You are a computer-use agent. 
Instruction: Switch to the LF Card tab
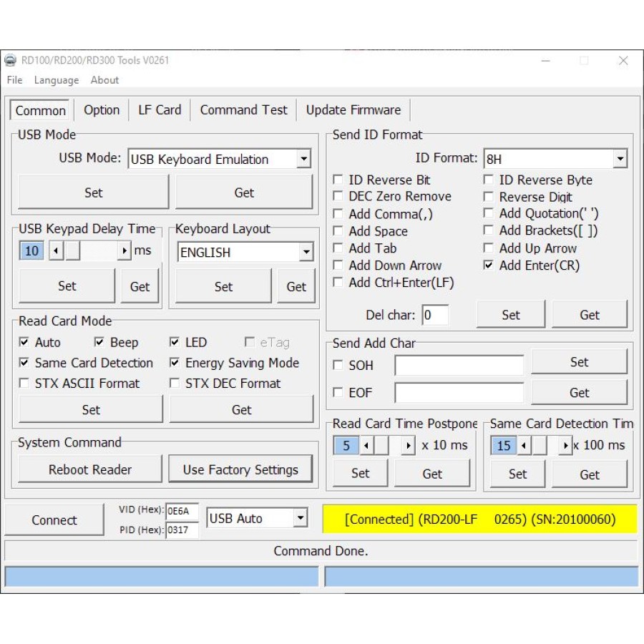click(x=160, y=110)
